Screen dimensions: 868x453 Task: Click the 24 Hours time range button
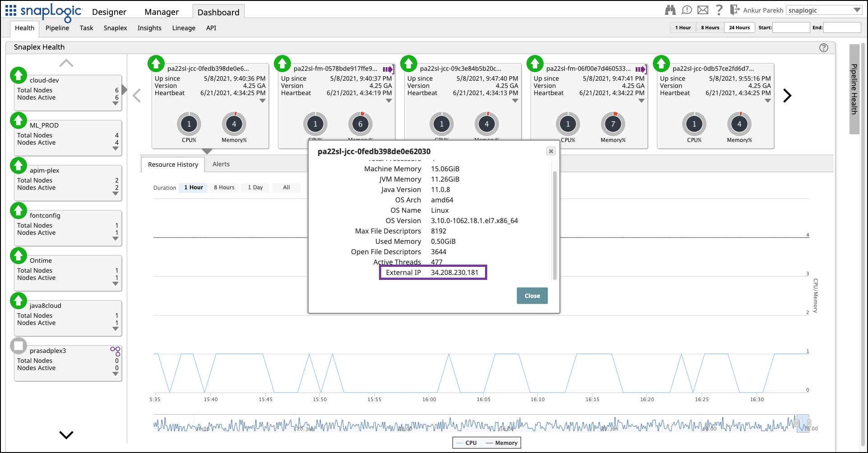739,27
